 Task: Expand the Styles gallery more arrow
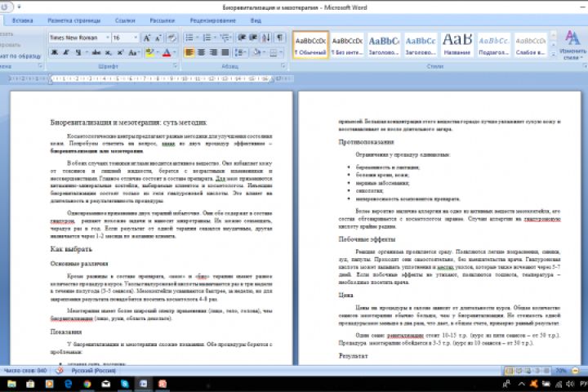click(x=554, y=55)
